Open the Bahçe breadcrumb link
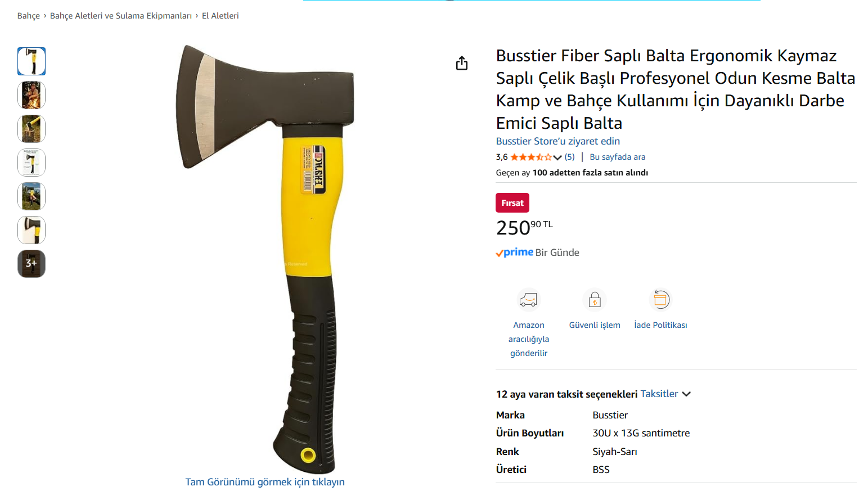The height and width of the screenshot is (491, 868). tap(28, 16)
